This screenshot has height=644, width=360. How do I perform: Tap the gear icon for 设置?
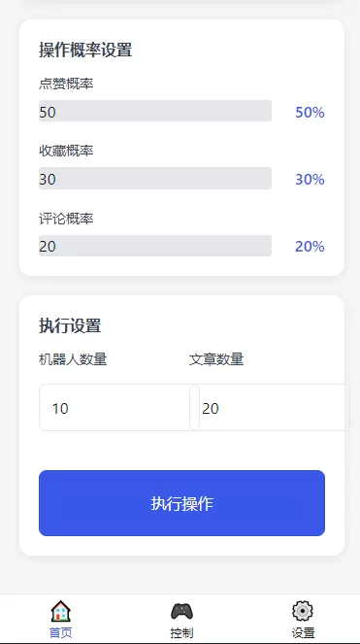(x=303, y=611)
